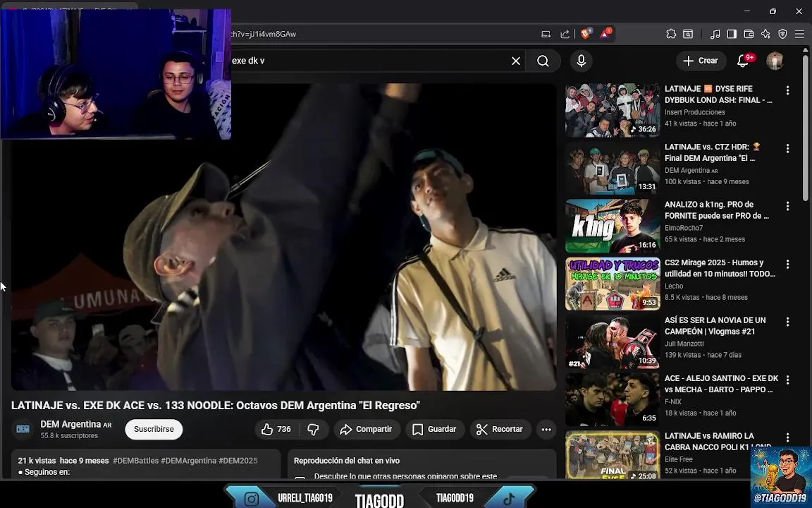Open Insert Producciones channel name
This screenshot has height=508, width=812.
[x=694, y=112]
